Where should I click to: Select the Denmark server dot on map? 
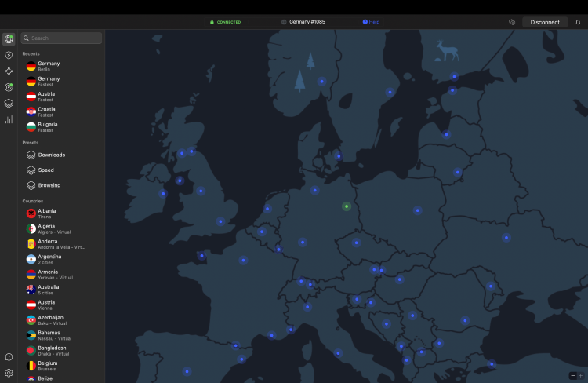(x=339, y=156)
